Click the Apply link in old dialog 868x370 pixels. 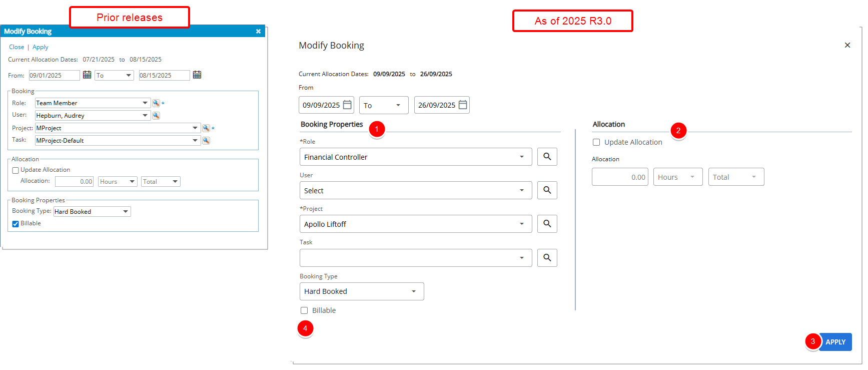tap(41, 47)
